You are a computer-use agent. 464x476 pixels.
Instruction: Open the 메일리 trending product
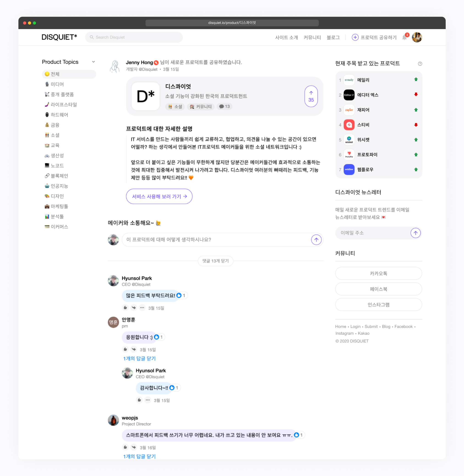[x=379, y=80]
